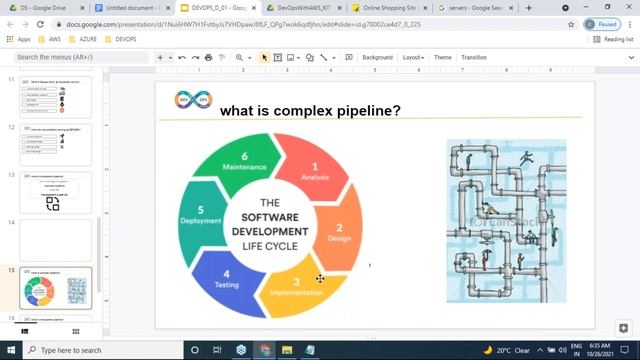Open File Explorer from taskbar

tap(287, 350)
